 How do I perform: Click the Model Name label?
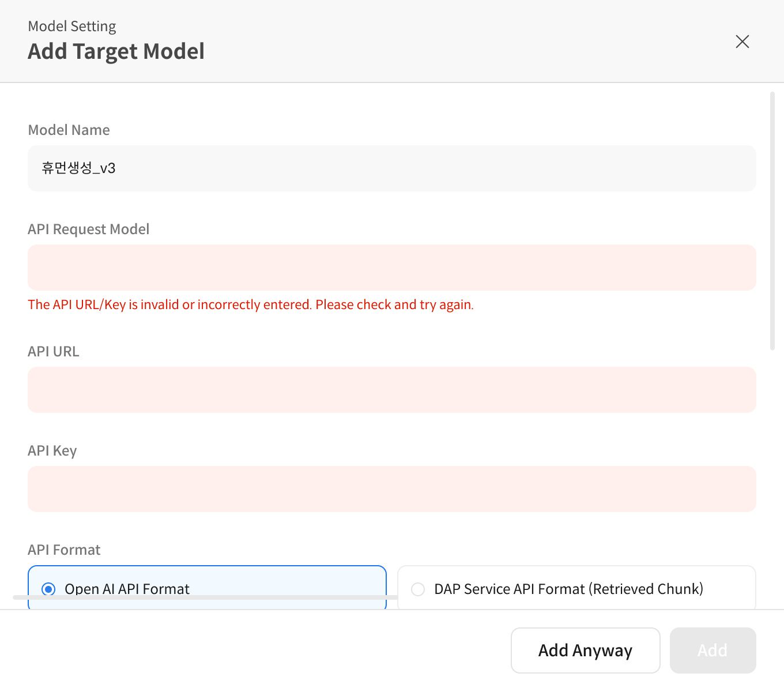click(69, 130)
